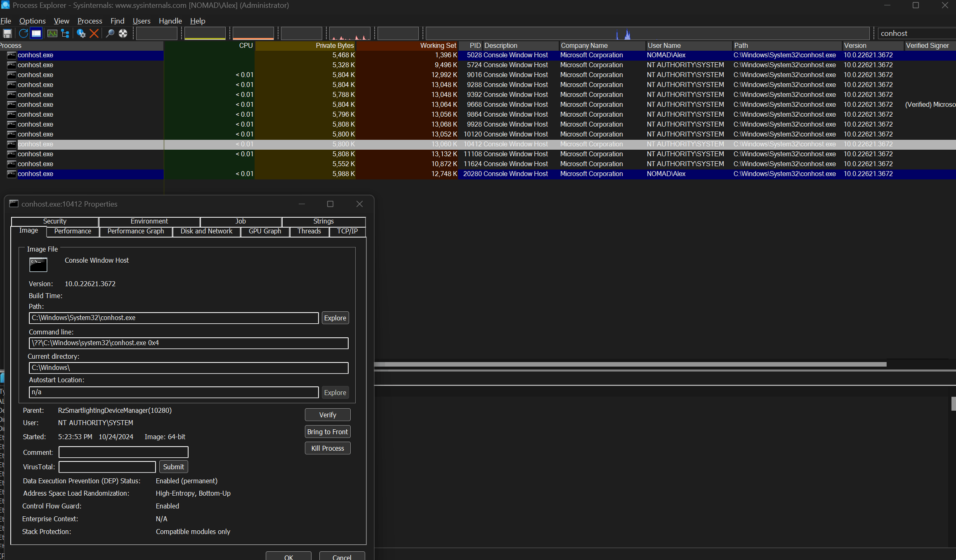Click the red X Kill Process icon
Image resolution: width=956 pixels, height=560 pixels.
(94, 33)
